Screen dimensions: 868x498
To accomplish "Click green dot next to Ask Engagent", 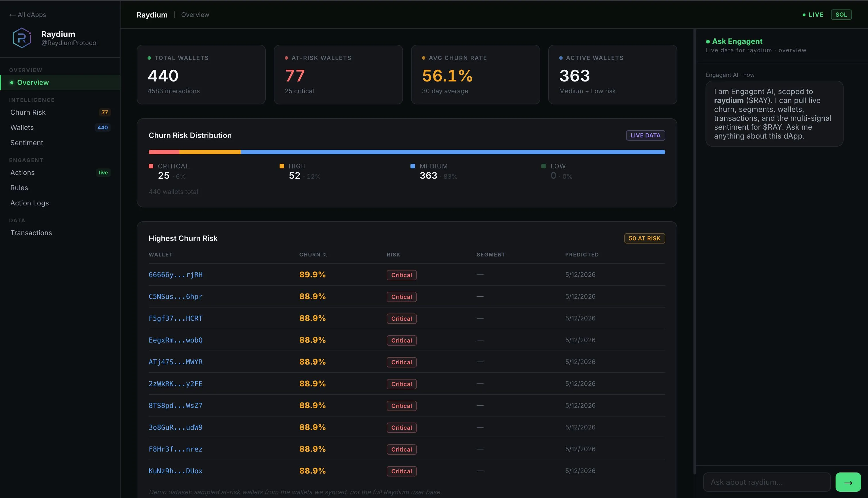I will click(x=708, y=42).
